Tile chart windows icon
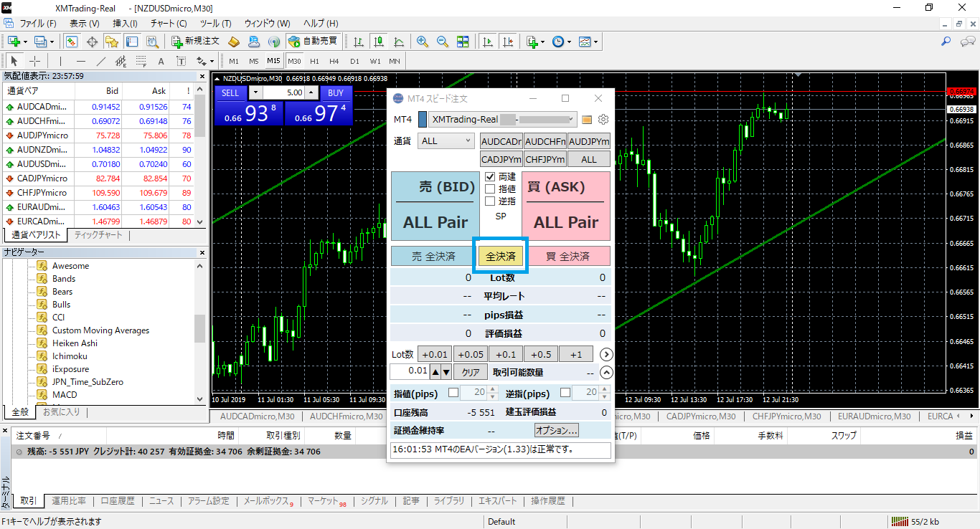 (463, 42)
